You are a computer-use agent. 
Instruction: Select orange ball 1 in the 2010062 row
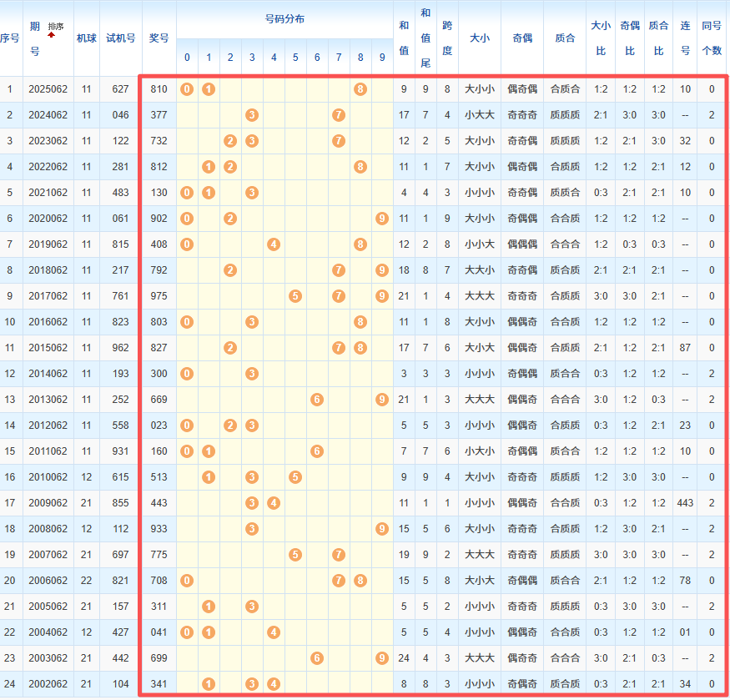tap(209, 477)
